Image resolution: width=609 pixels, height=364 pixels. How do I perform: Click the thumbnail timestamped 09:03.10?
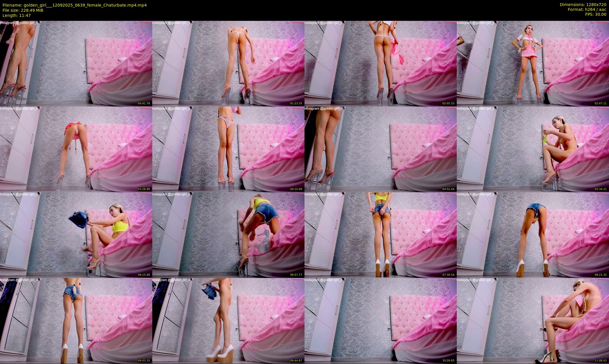point(76,321)
